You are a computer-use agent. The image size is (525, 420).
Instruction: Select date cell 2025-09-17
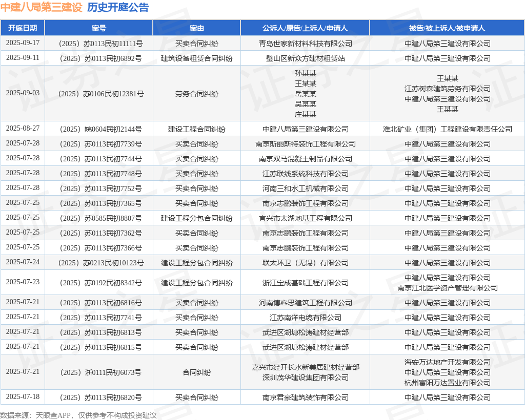tap(23, 43)
